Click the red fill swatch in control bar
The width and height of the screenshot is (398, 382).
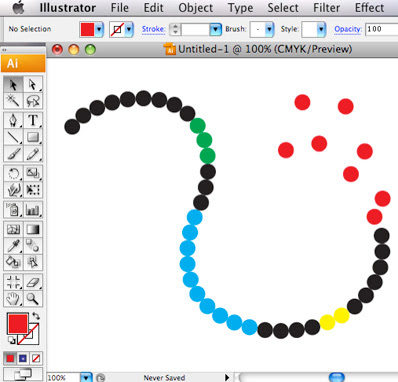click(x=87, y=30)
